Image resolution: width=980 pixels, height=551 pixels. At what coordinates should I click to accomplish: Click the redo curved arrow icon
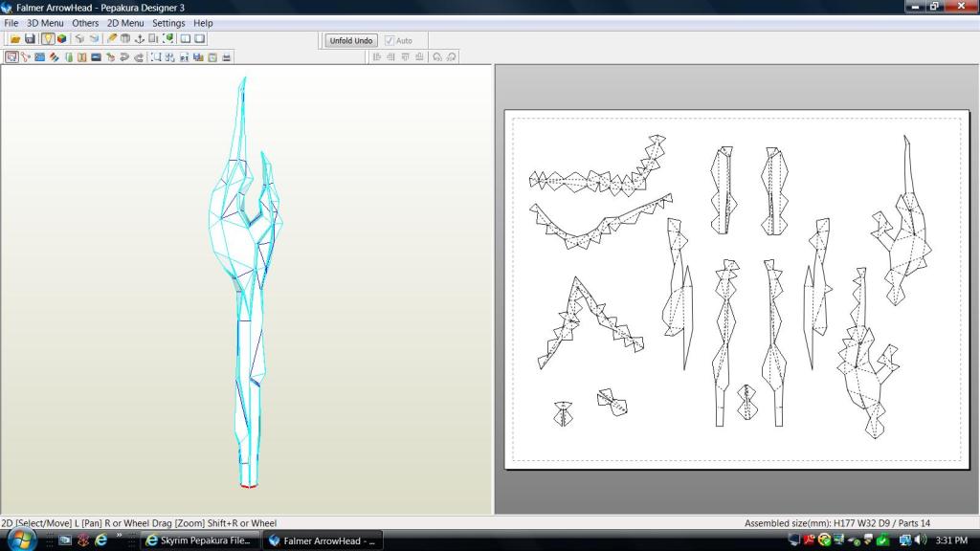click(x=139, y=57)
